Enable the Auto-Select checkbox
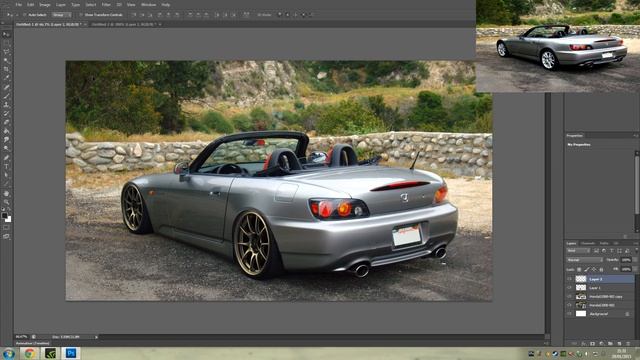Viewport: 640px width, 360px height. pos(24,15)
